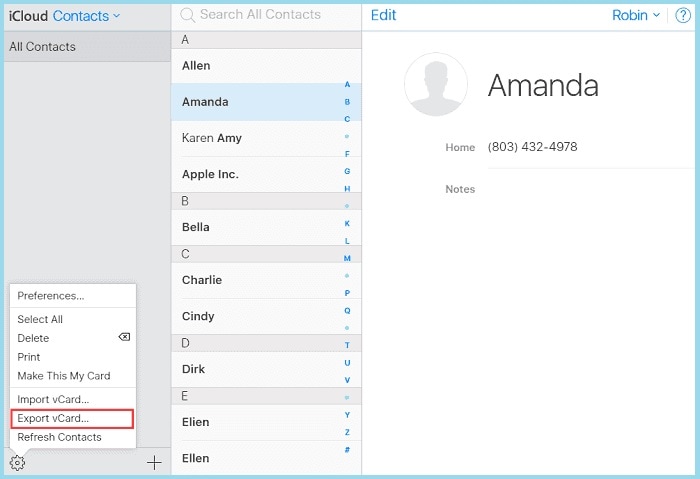Click the Edit button
Image resolution: width=700 pixels, height=479 pixels.
pos(383,15)
